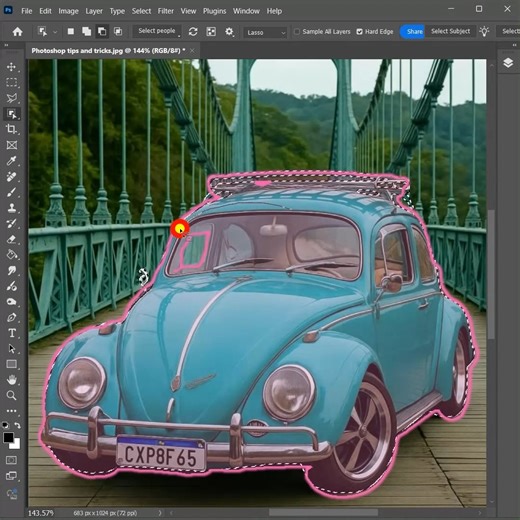The width and height of the screenshot is (520, 520).
Task: Expand collapsed tools panel arrows
Action: coord(6,45)
